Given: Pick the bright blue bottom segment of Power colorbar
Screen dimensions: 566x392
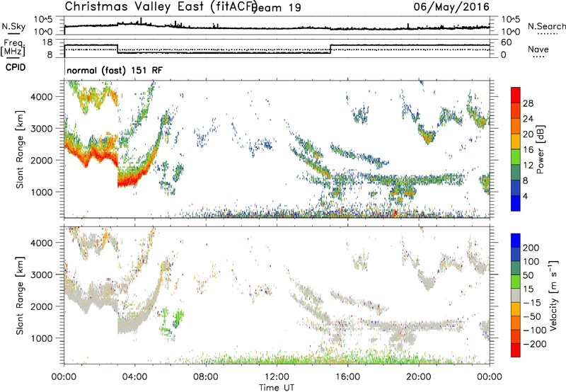Looking at the screenshot, I should 516,203.
